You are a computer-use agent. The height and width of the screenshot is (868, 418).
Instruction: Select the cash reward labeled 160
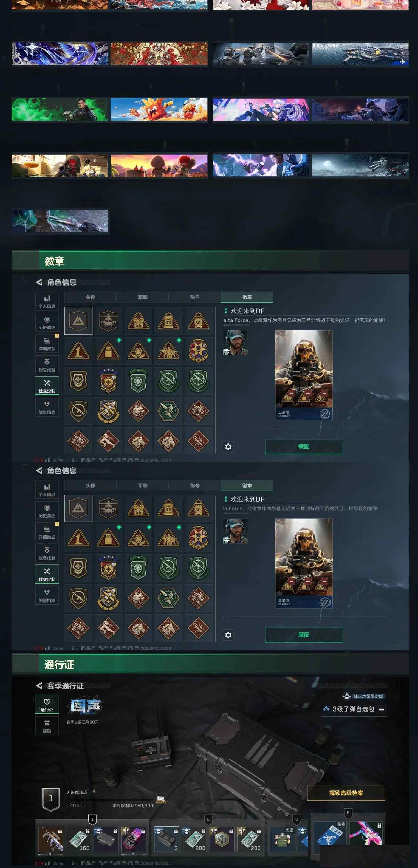[x=78, y=839]
